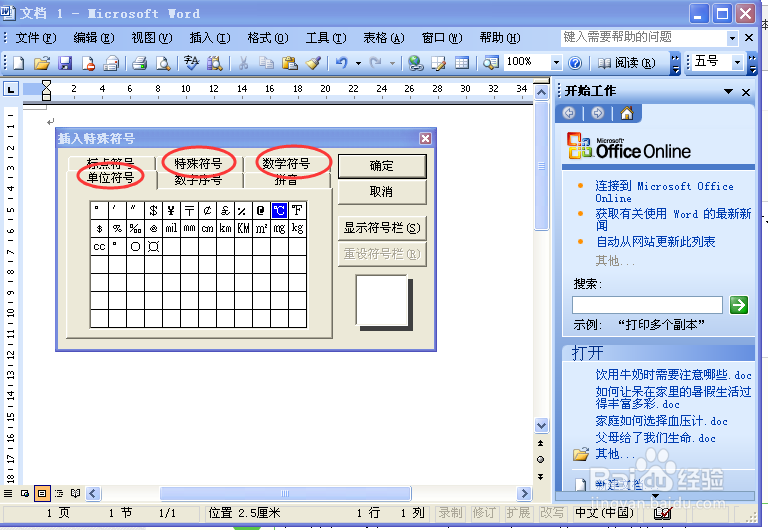Open recent file 父母给了我们生命.doc
Image resolution: width=768 pixels, height=530 pixels.
pos(655,438)
